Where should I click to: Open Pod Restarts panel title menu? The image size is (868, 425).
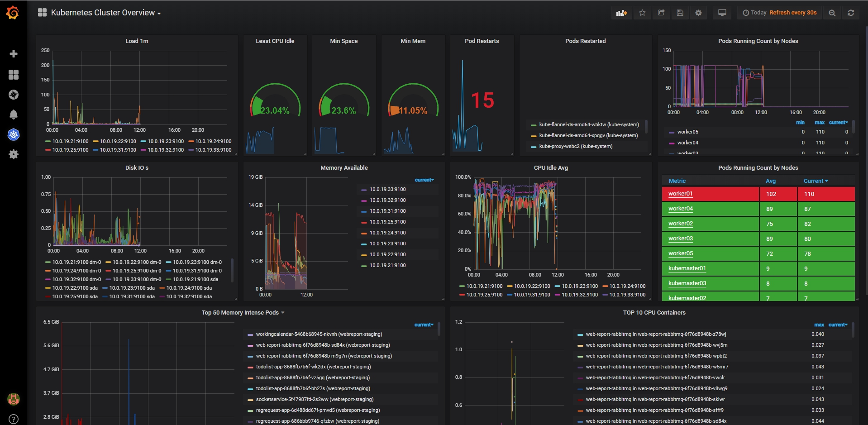(x=482, y=41)
